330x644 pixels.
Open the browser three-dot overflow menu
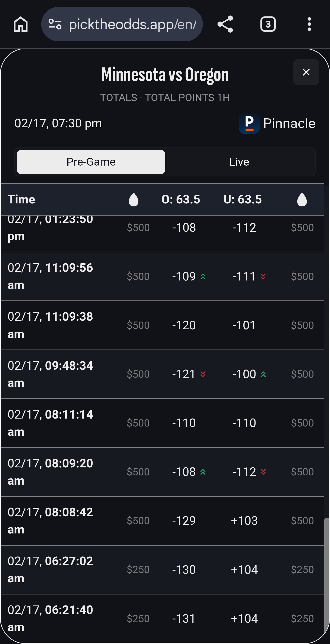point(309,24)
